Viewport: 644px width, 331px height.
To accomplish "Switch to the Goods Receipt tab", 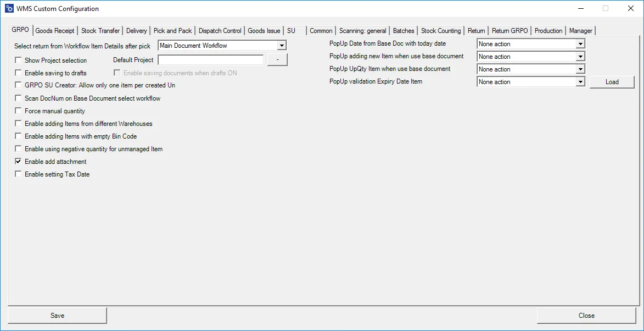I will pos(55,30).
